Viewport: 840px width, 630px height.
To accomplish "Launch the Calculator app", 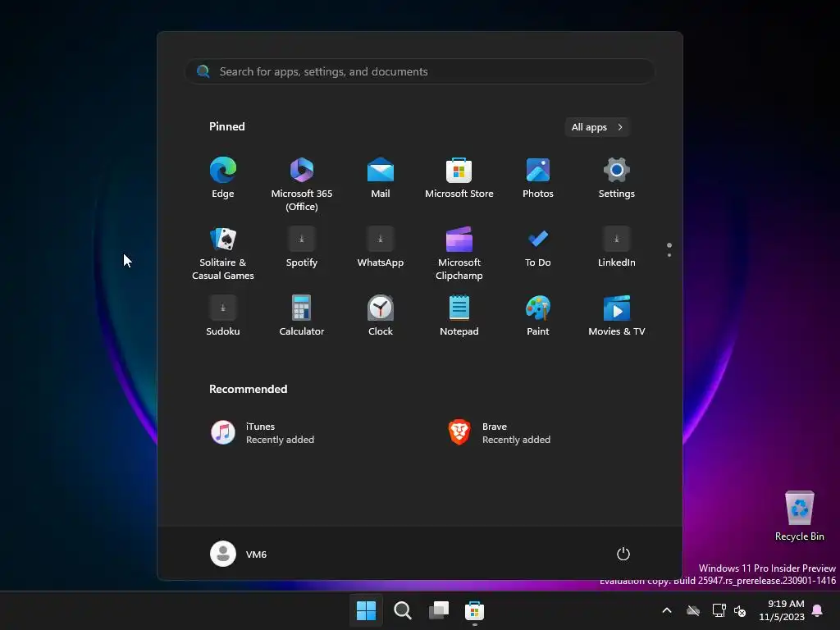I will pos(302,316).
